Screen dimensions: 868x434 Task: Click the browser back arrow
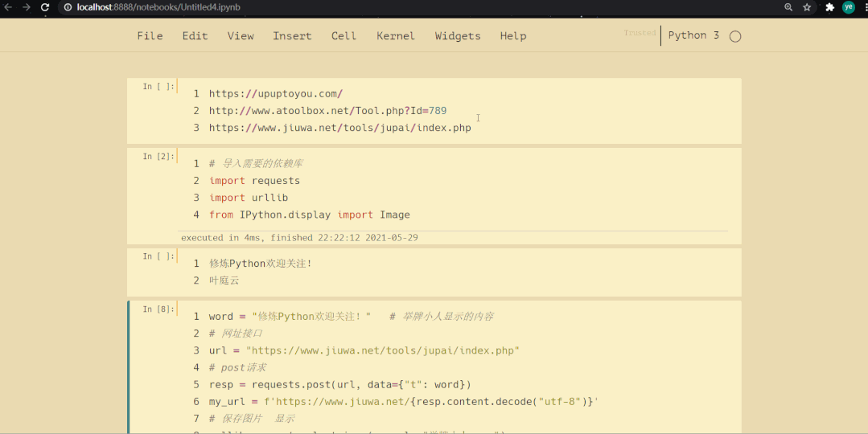(7, 7)
